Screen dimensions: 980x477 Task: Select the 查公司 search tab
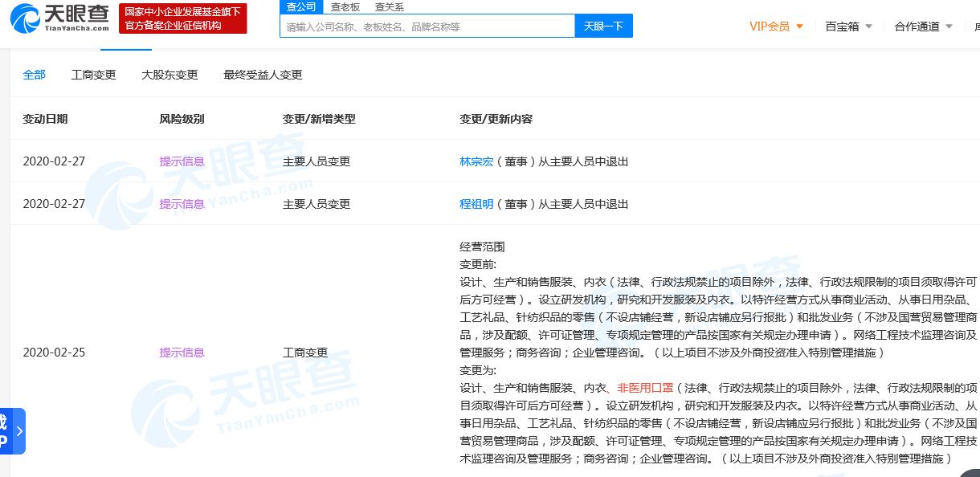point(301,6)
